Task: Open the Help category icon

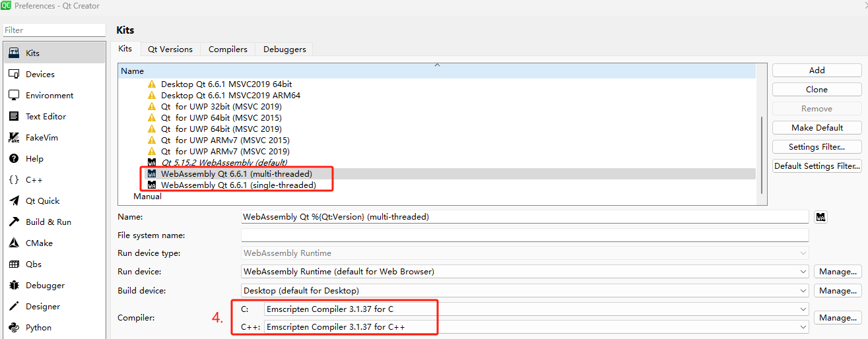Action: coord(14,158)
